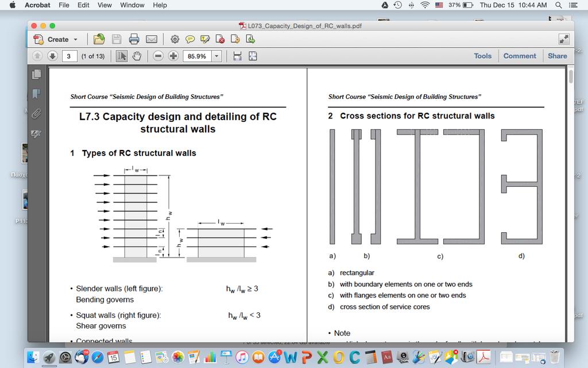Click the Print icon in toolbar
Viewport: 588px width, 368px height.
click(134, 39)
